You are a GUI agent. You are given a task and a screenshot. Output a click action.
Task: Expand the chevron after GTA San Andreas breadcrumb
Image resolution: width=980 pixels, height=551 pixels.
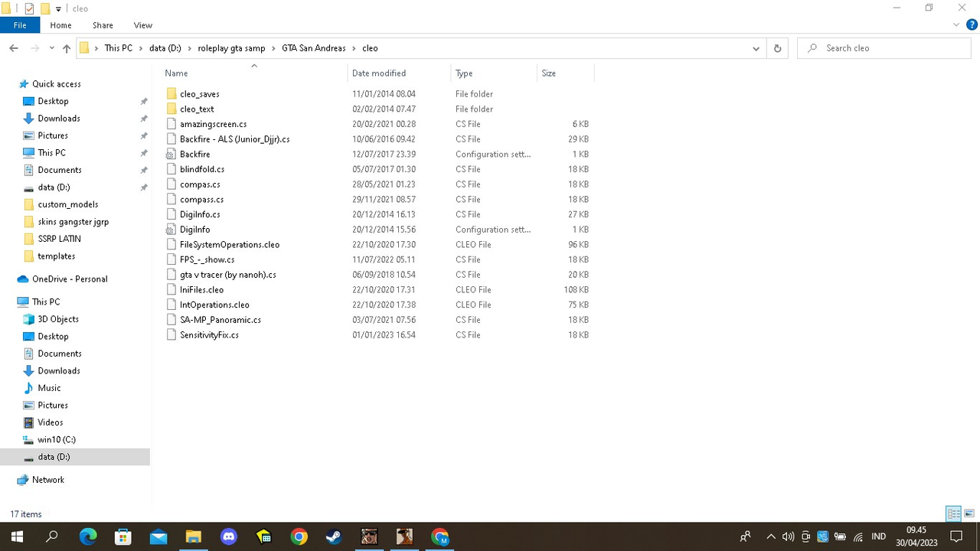(354, 48)
